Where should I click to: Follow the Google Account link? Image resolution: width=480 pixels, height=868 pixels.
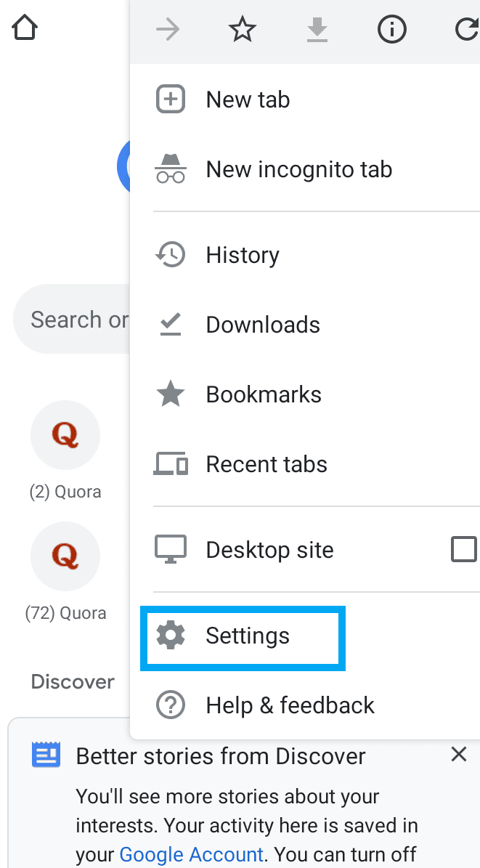[191, 854]
